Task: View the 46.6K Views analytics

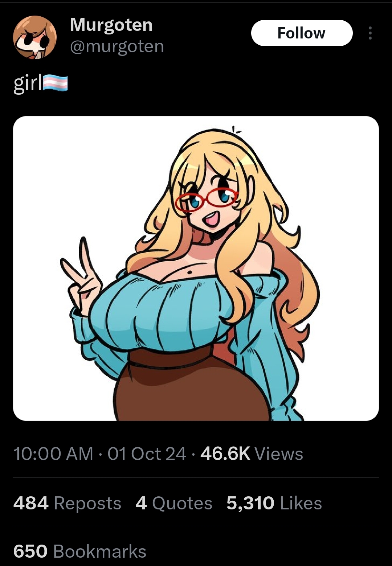Action: coord(252,454)
